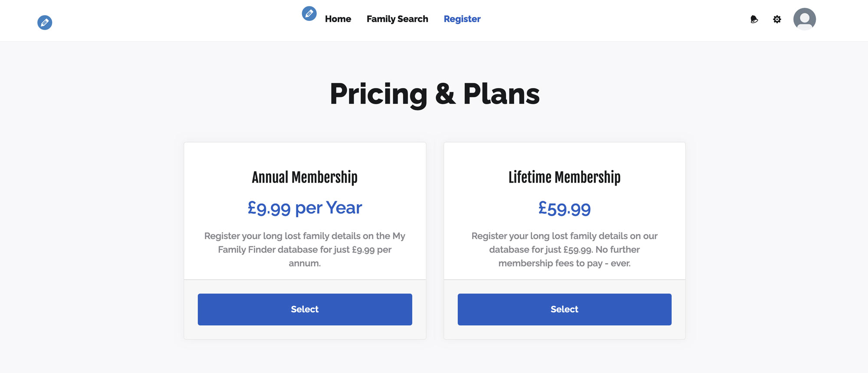Select the Lifetime Membership plan
The height and width of the screenshot is (373, 868).
coord(564,309)
